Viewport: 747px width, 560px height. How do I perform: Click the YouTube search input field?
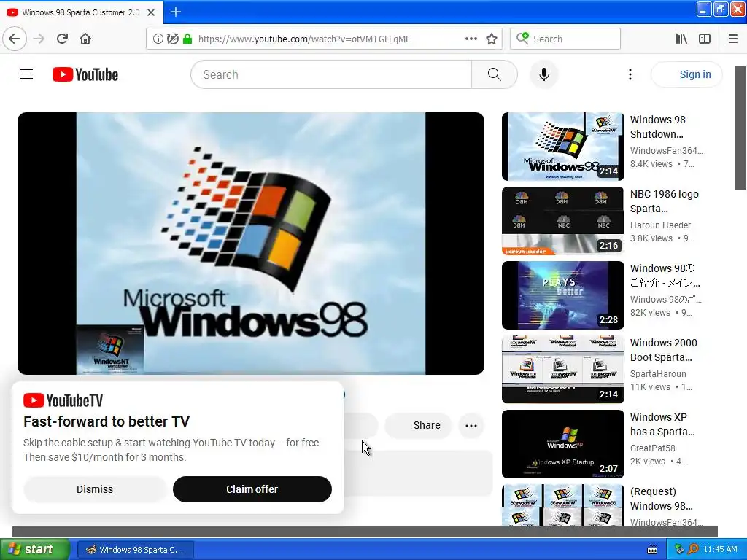coord(331,74)
